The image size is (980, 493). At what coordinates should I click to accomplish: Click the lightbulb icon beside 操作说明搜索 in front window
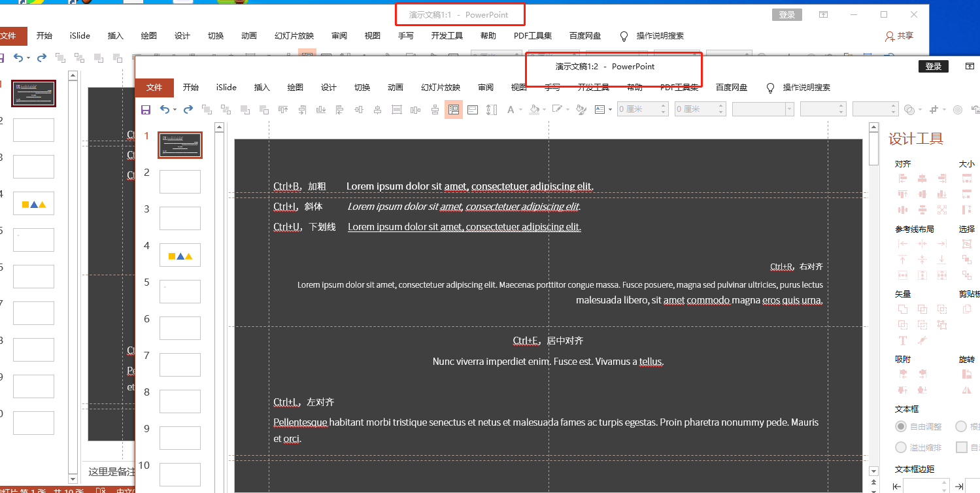pos(770,88)
